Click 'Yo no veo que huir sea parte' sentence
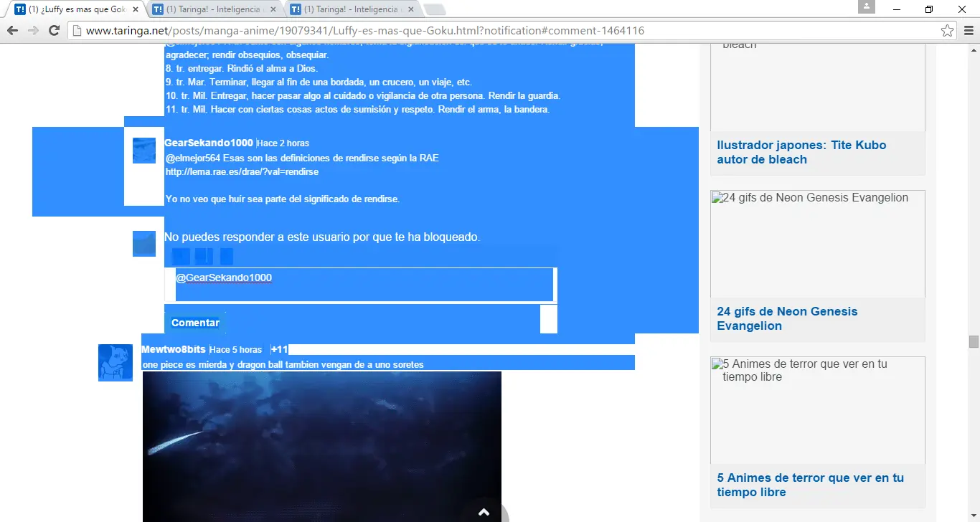The width and height of the screenshot is (980, 522). click(283, 199)
